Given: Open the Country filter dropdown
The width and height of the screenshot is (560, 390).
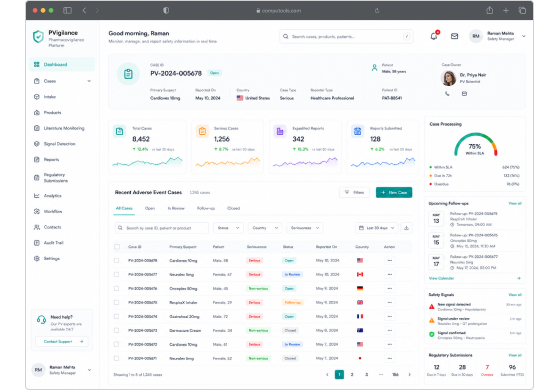Looking at the screenshot, I should point(265,228).
